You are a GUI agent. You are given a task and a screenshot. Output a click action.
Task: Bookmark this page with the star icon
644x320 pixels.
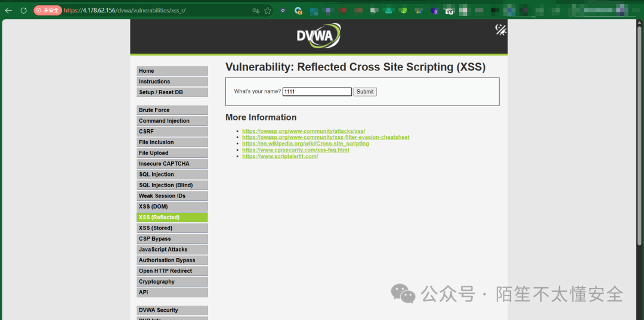coord(268,11)
